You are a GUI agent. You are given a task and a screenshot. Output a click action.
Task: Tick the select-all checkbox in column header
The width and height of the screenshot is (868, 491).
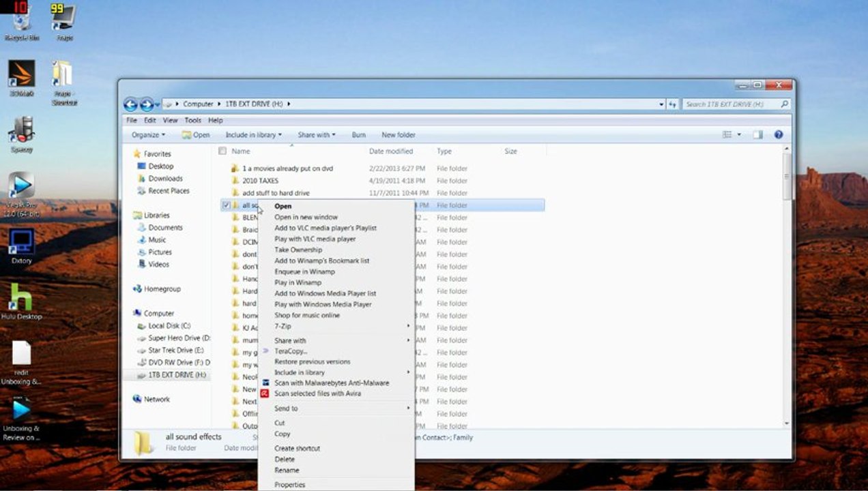pos(222,151)
